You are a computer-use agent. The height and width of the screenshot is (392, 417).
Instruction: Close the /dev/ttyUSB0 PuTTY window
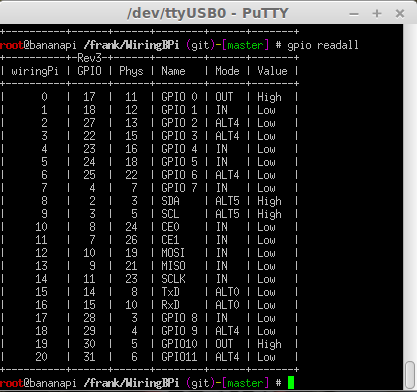click(x=400, y=13)
